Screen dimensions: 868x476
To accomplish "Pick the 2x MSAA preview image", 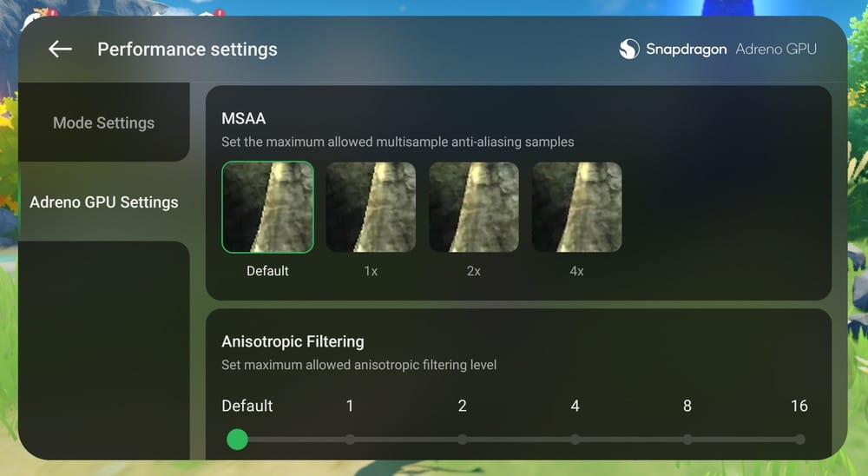I will 473,207.
